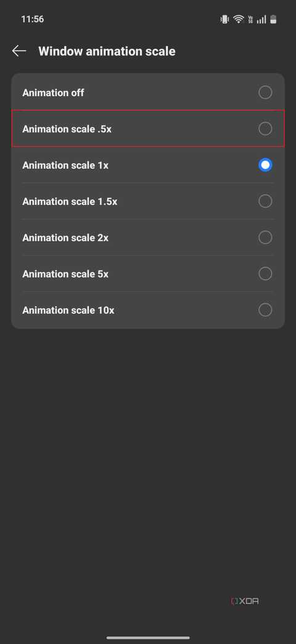Select the 1.5x animation scale radio button
The width and height of the screenshot is (296, 644).
point(265,201)
